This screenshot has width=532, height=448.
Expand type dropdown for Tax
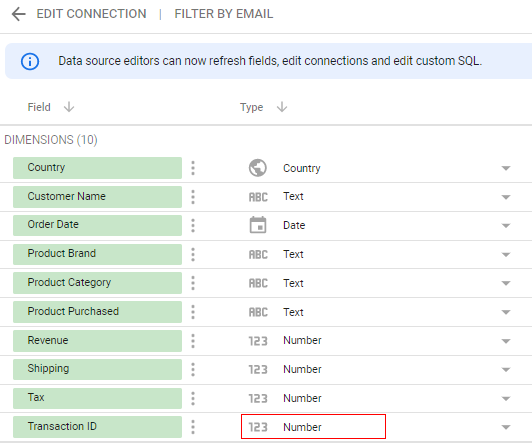coord(506,398)
